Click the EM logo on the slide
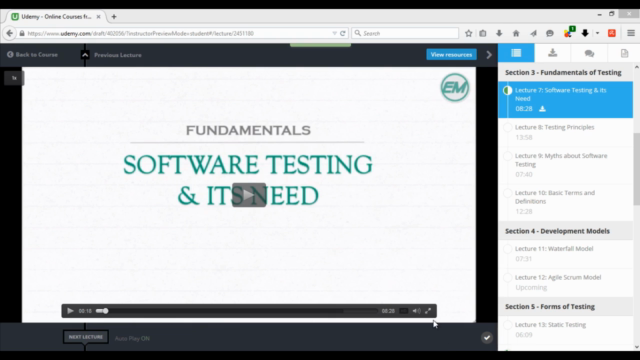This screenshot has width=640, height=360. (x=455, y=87)
